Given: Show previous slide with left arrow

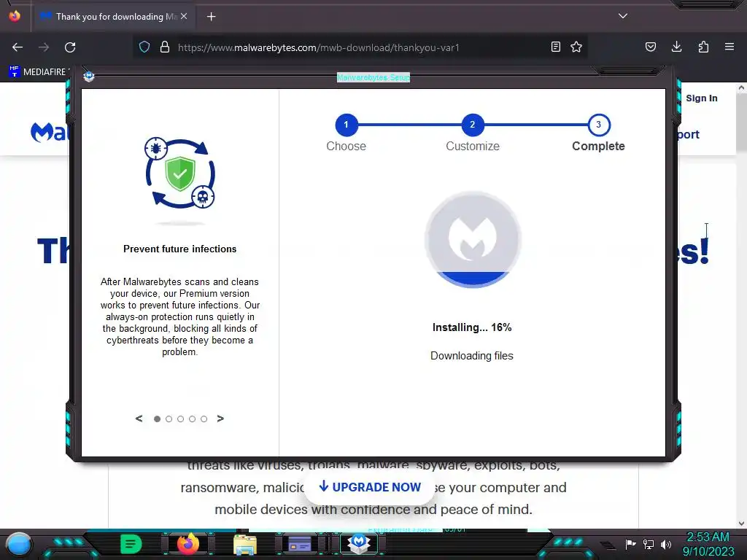Looking at the screenshot, I should pos(139,419).
